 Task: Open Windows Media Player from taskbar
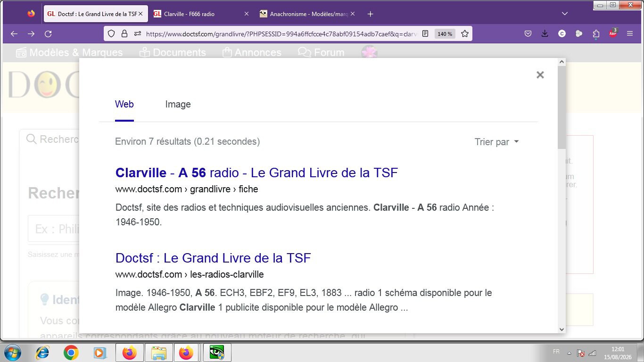point(99,353)
